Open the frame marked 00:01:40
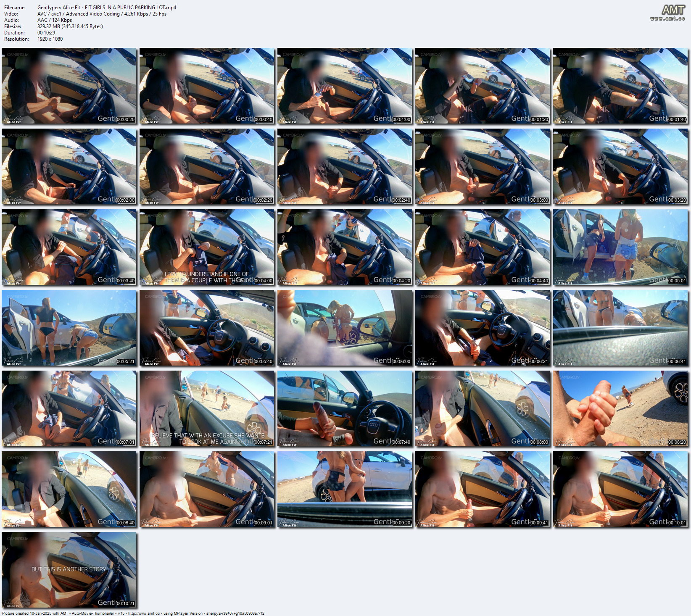The width and height of the screenshot is (691, 616). point(620,86)
